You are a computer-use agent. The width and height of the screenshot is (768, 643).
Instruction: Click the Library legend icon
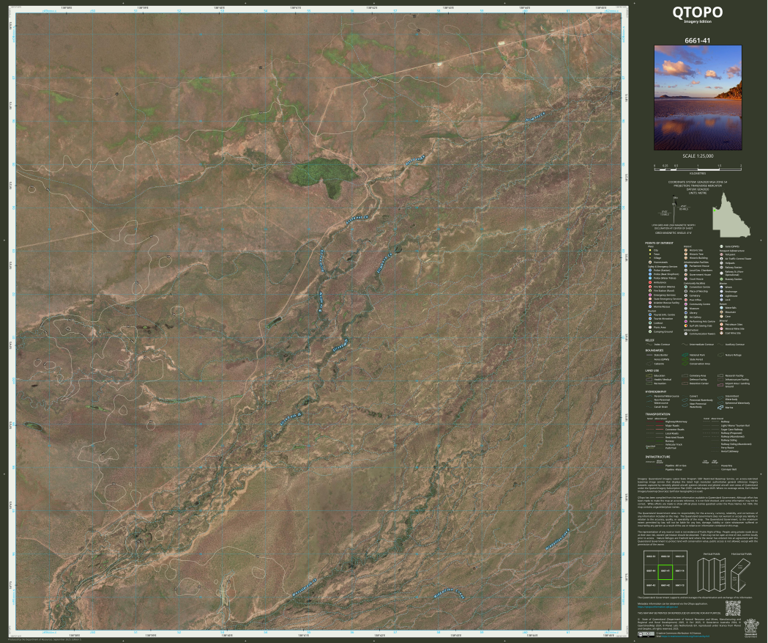click(x=686, y=313)
